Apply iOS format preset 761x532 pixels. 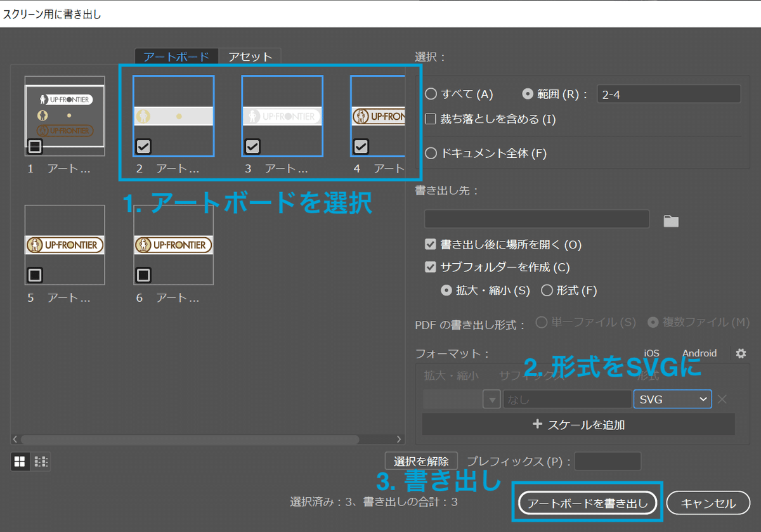point(651,353)
